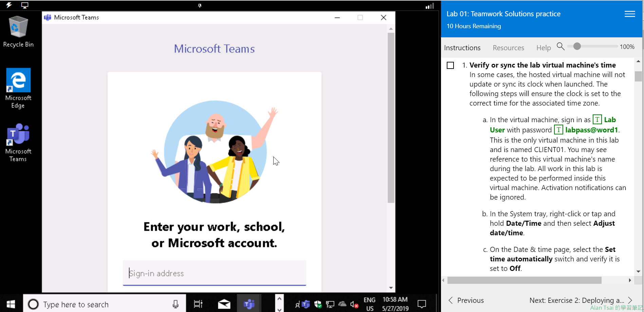
Task: Open the network tray icon
Action: (x=330, y=304)
